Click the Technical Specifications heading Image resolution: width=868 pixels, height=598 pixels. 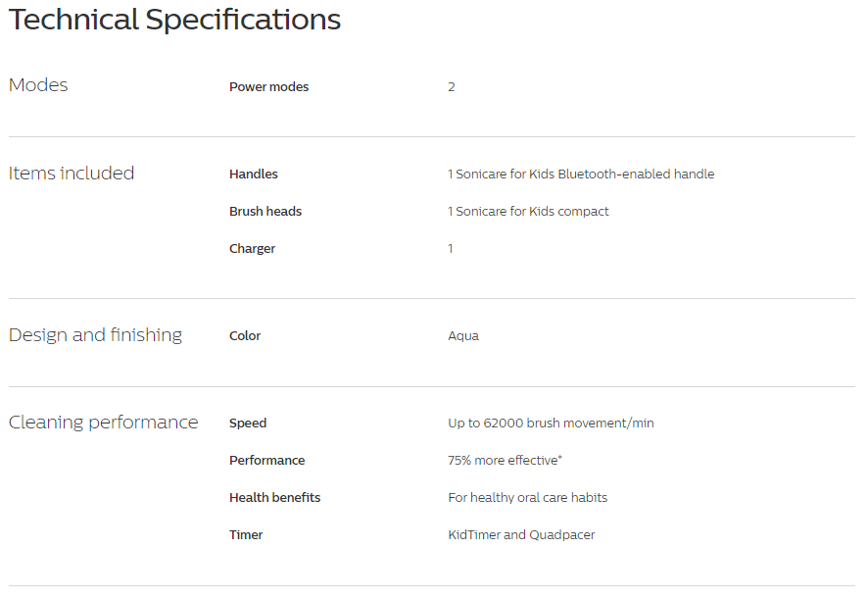click(x=174, y=21)
